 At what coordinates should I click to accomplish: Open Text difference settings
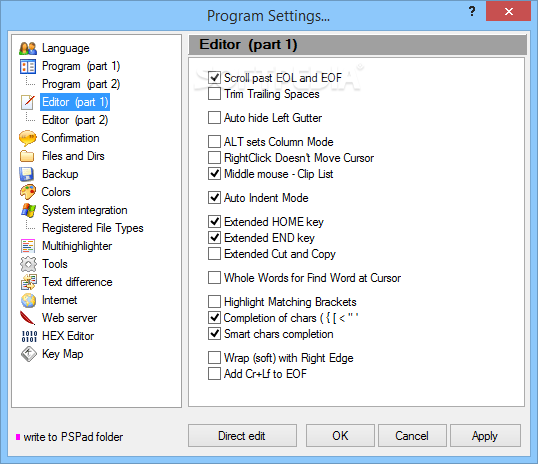(77, 282)
